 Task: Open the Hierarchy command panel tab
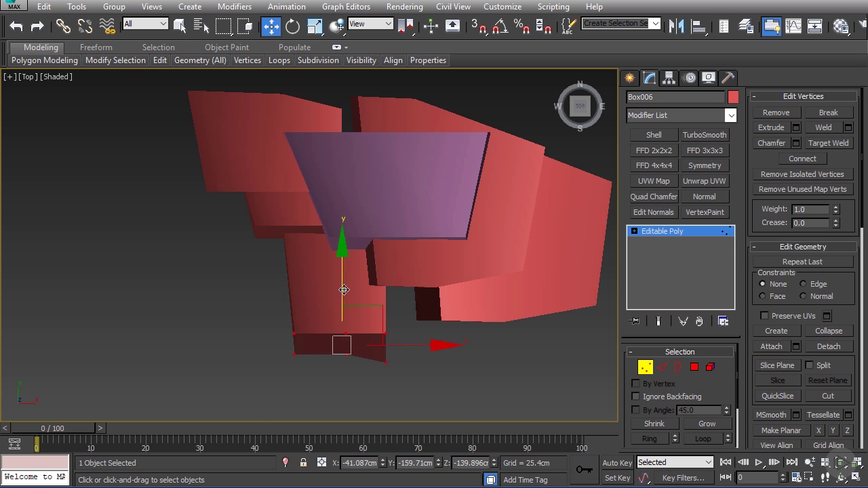pyautogui.click(x=669, y=78)
